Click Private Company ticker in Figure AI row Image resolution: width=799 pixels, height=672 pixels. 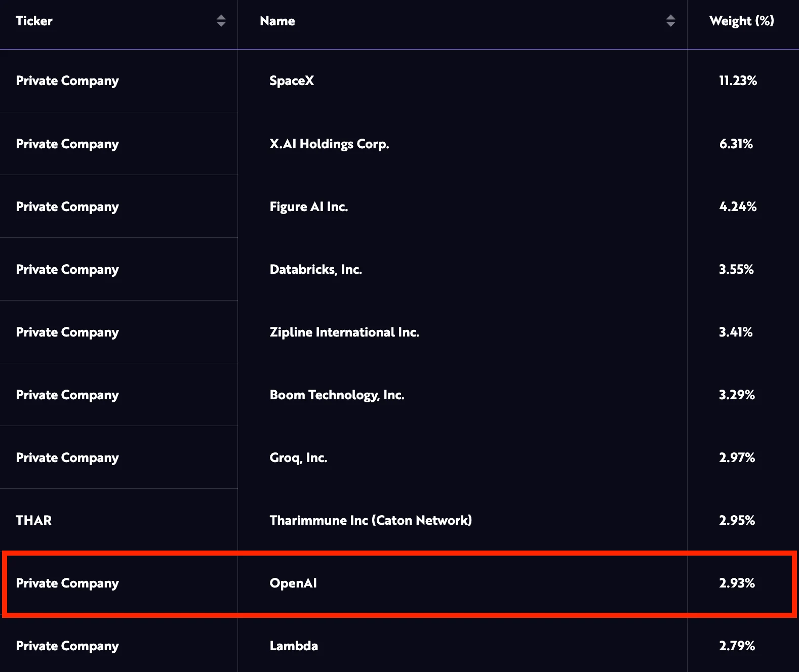pos(67,207)
